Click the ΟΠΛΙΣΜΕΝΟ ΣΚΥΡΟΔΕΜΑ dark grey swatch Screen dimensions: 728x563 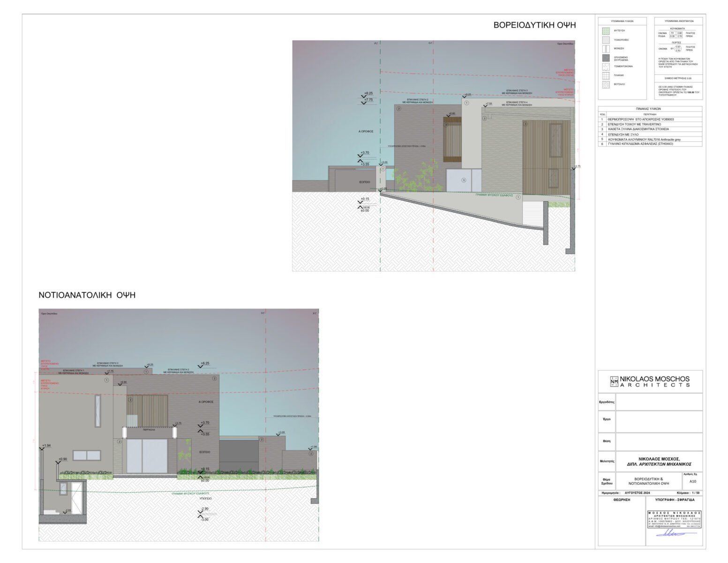click(606, 58)
